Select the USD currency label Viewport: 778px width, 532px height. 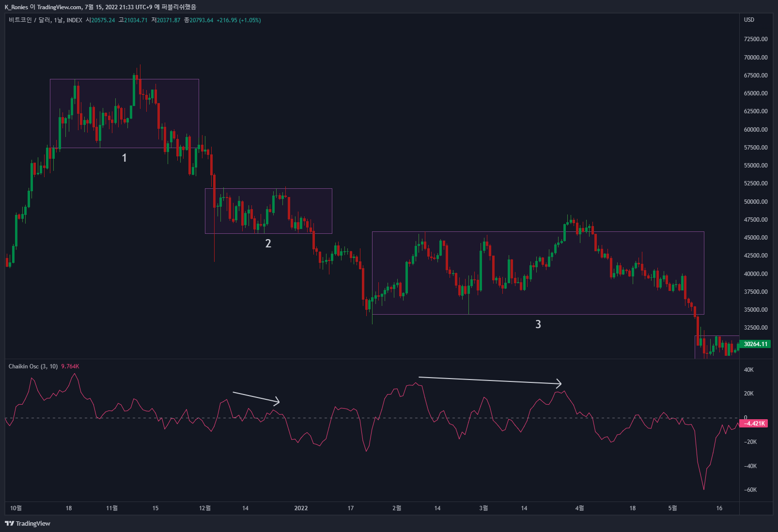(x=749, y=20)
